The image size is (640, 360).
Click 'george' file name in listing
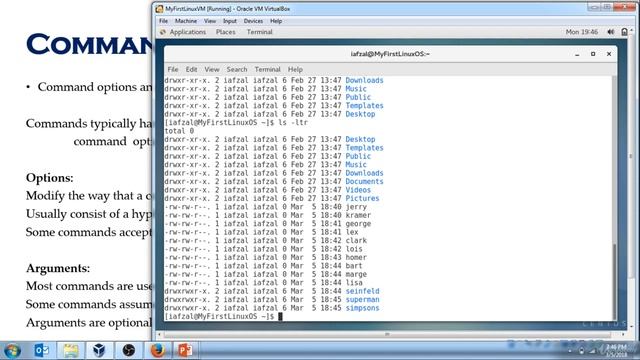(358, 224)
